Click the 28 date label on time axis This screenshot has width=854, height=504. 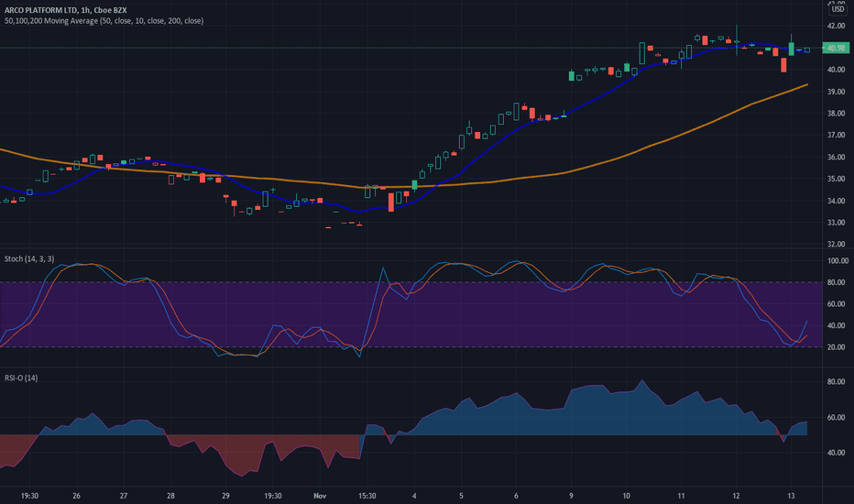[x=170, y=496]
